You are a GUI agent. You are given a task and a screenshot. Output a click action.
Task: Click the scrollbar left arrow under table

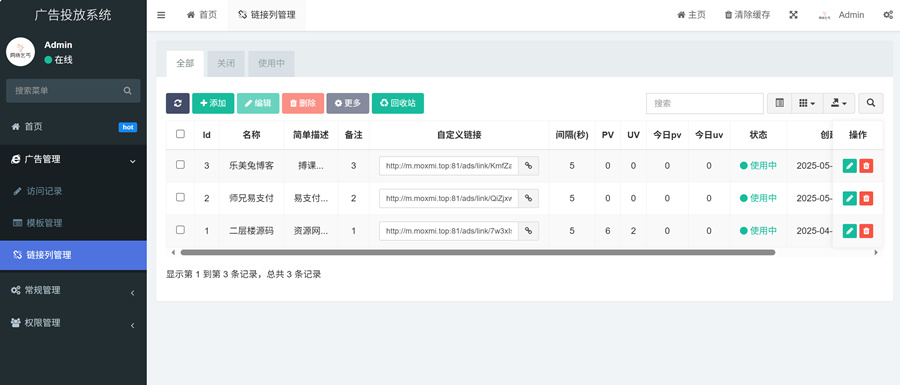(174, 252)
